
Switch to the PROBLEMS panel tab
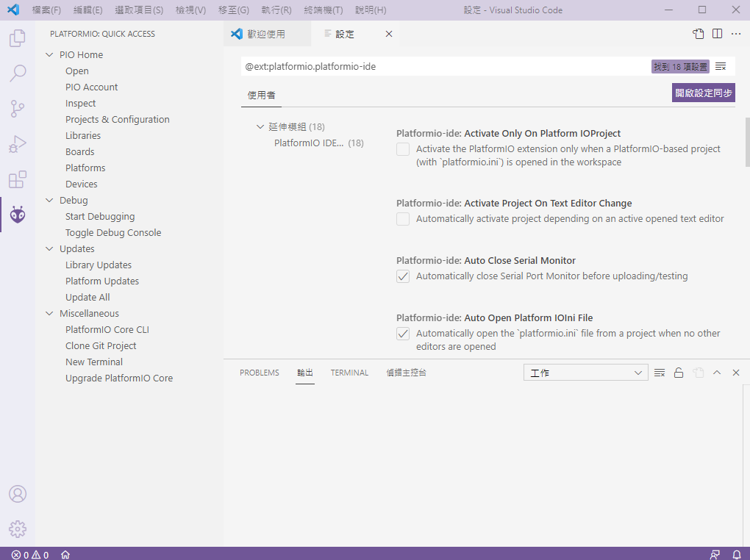260,373
